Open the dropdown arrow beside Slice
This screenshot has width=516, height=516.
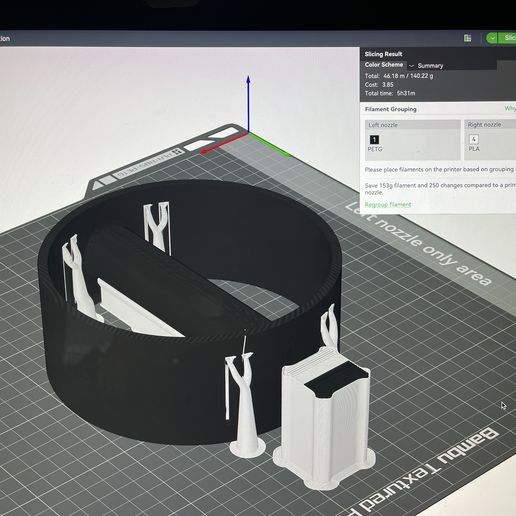click(492, 38)
